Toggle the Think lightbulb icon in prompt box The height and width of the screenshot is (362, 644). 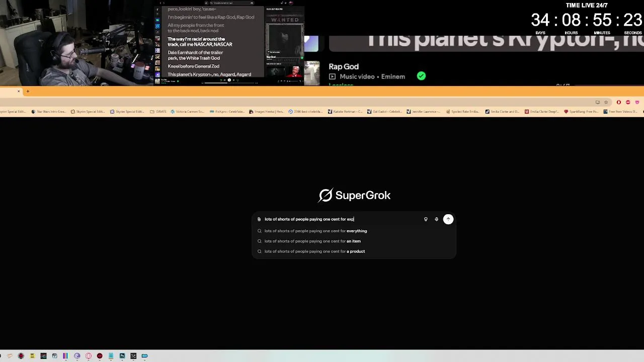pyautogui.click(x=426, y=219)
